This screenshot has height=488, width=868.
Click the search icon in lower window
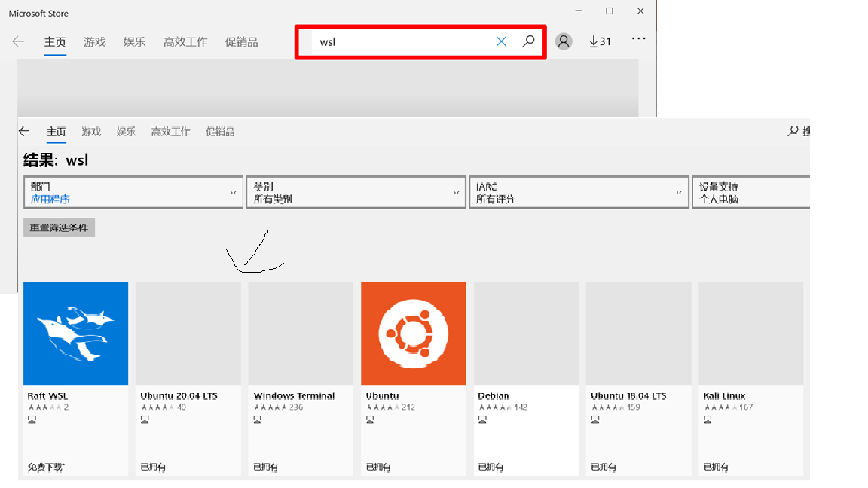[x=793, y=130]
